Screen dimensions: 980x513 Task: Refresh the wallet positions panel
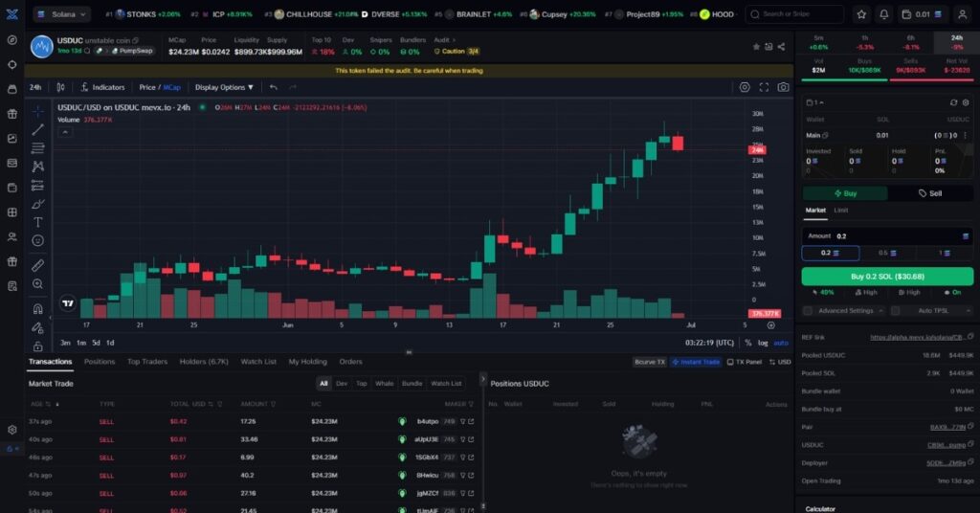tap(953, 102)
